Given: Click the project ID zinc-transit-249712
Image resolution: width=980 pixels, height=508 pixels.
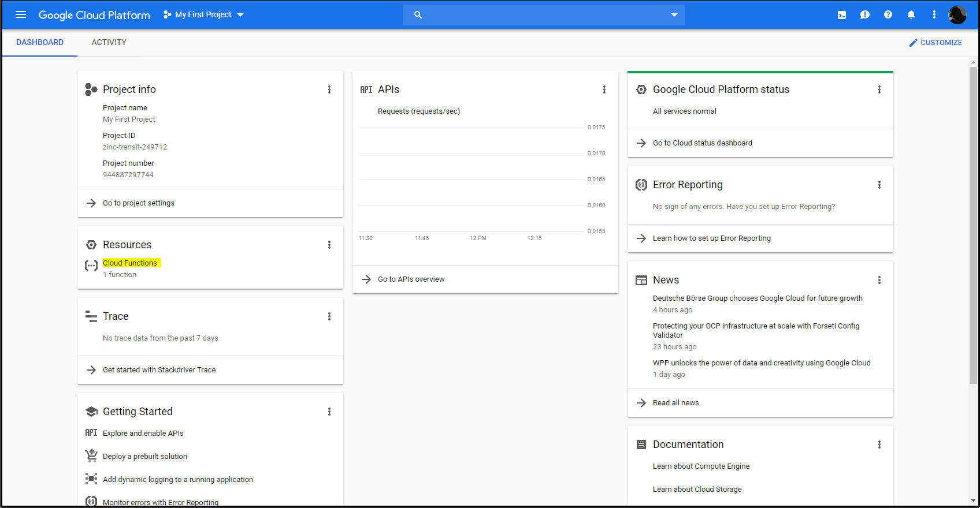Looking at the screenshot, I should coord(135,147).
